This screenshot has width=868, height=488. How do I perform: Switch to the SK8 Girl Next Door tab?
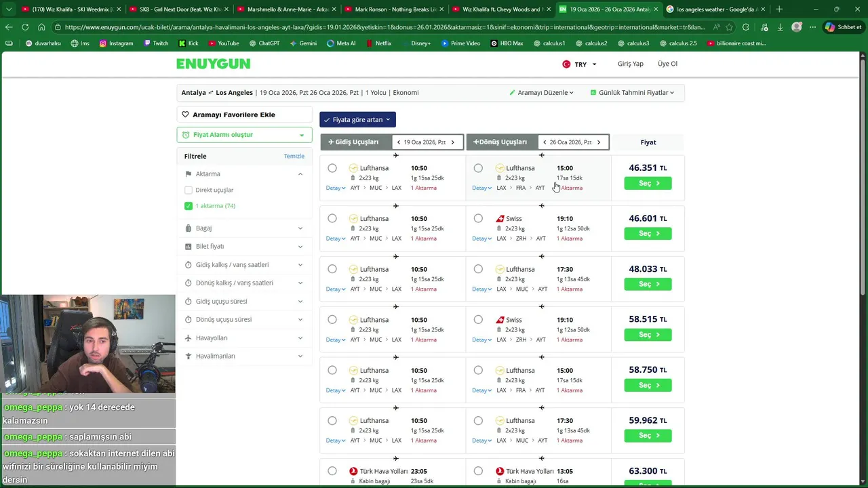178,9
